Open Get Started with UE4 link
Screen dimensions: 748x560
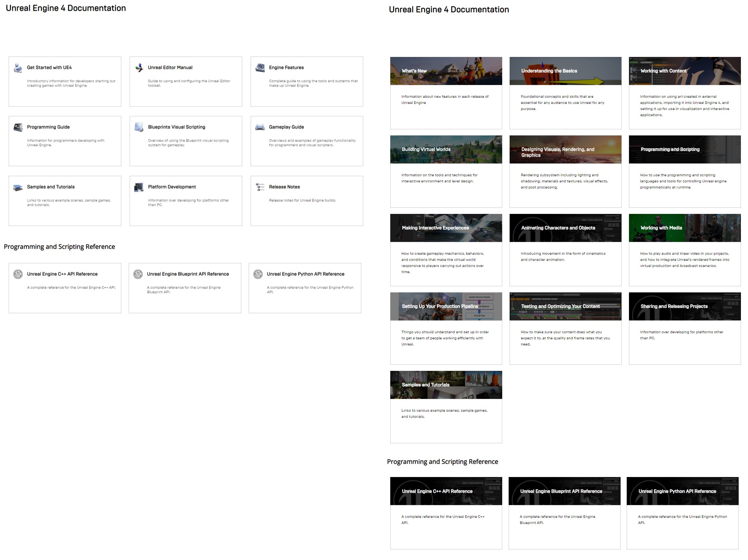click(x=49, y=68)
